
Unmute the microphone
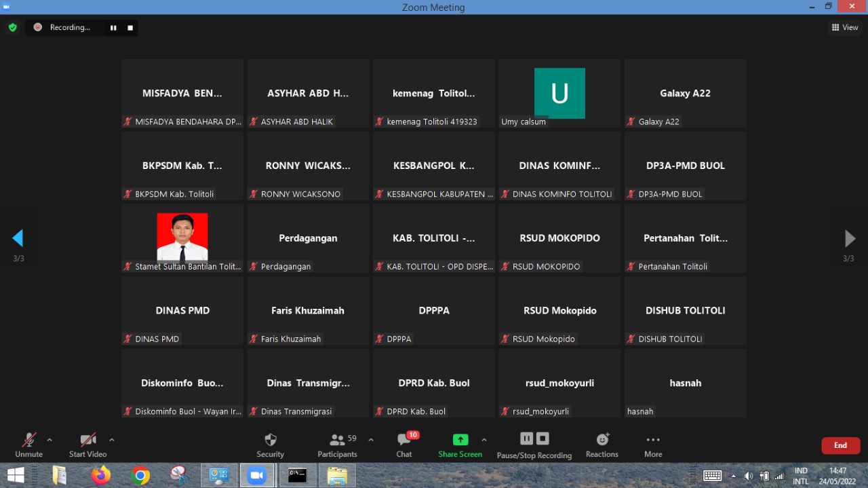tap(28, 440)
